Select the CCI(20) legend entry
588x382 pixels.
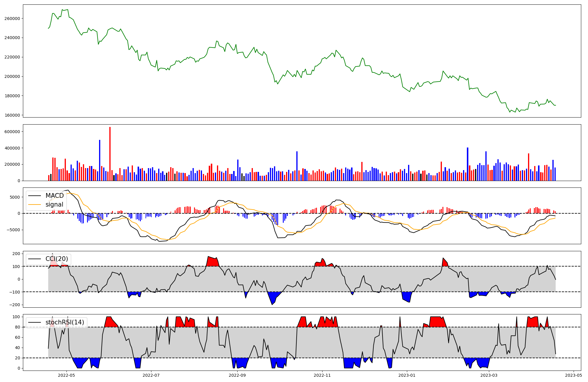tap(56, 259)
